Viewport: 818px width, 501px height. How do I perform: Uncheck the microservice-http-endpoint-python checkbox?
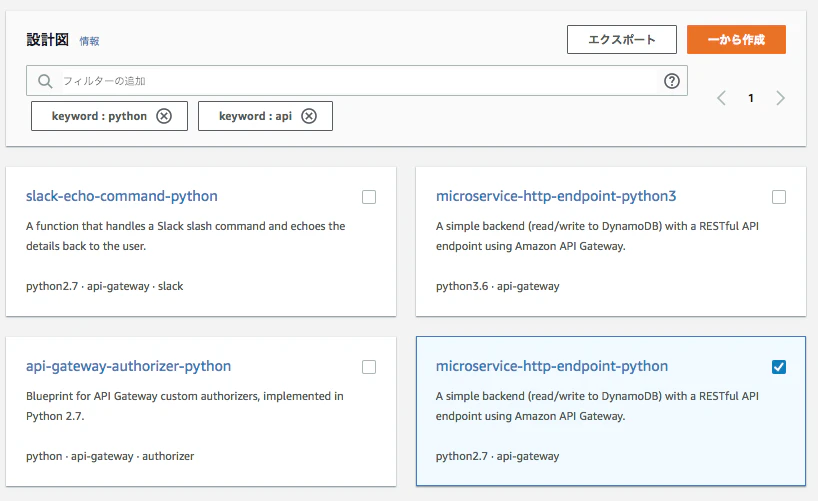779,367
